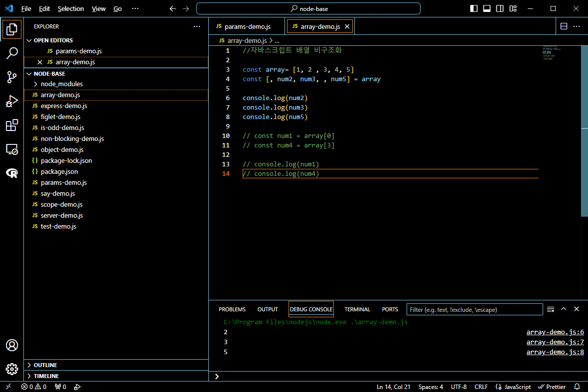
Task: Open the remote window status icon
Action: pos(8,387)
